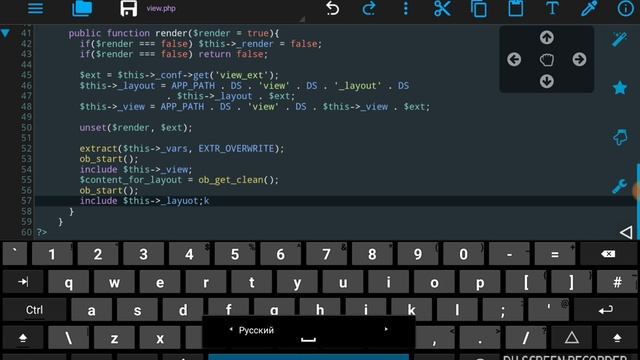Select the view.php file tab
640x360 pixels.
[161, 8]
